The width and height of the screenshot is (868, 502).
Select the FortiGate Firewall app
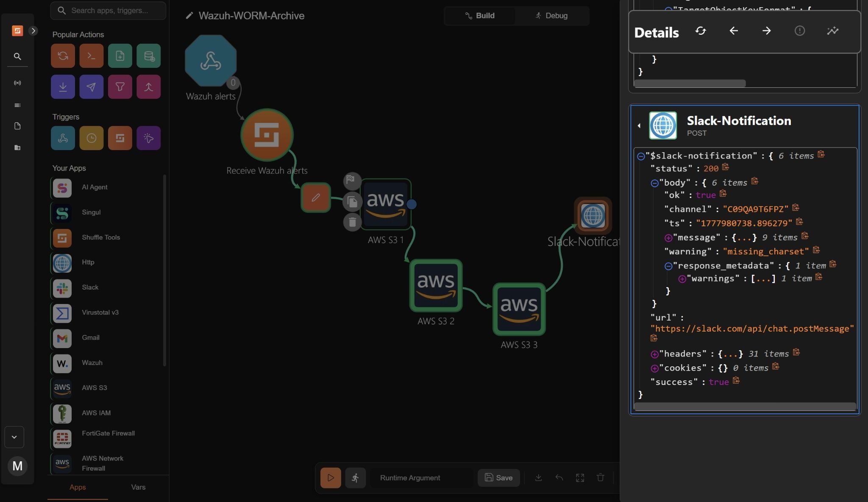tap(106, 438)
